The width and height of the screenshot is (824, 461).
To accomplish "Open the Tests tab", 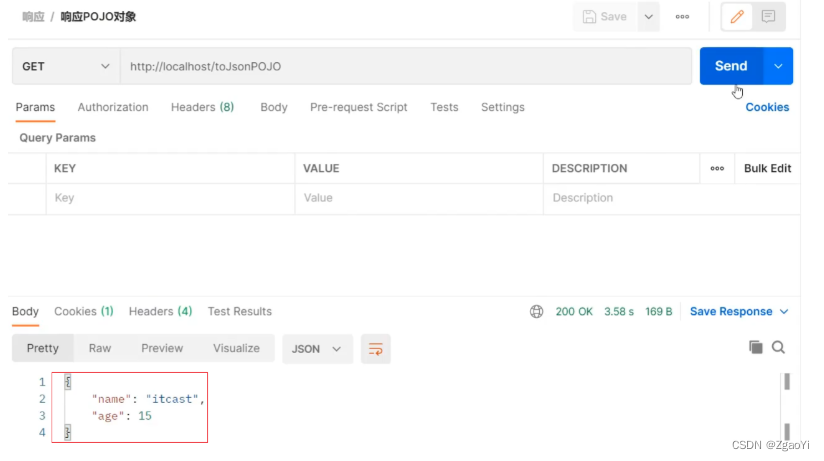I will coord(444,107).
